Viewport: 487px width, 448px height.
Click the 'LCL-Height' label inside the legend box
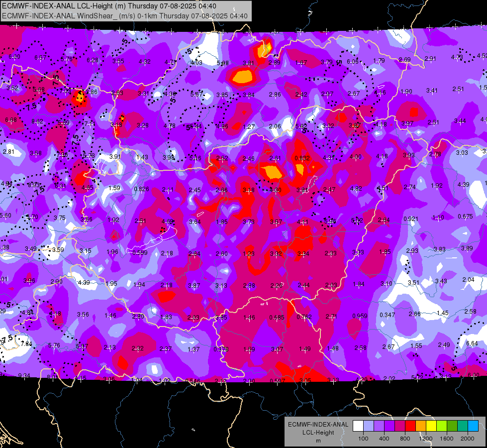pos(318,433)
